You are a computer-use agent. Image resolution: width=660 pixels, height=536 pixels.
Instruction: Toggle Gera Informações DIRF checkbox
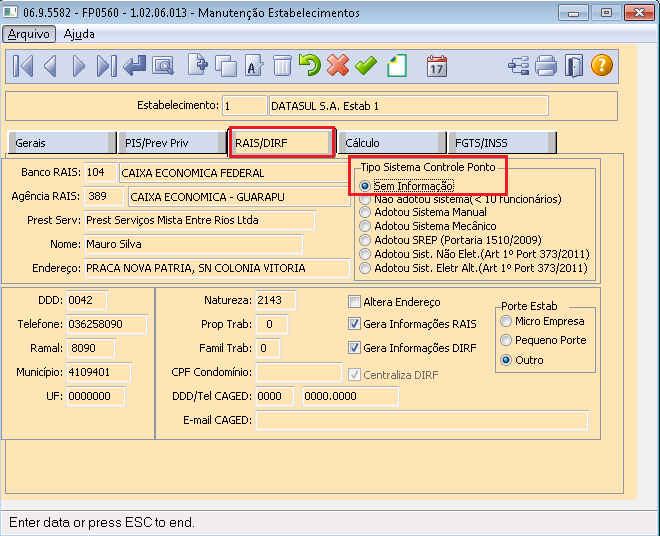point(354,348)
